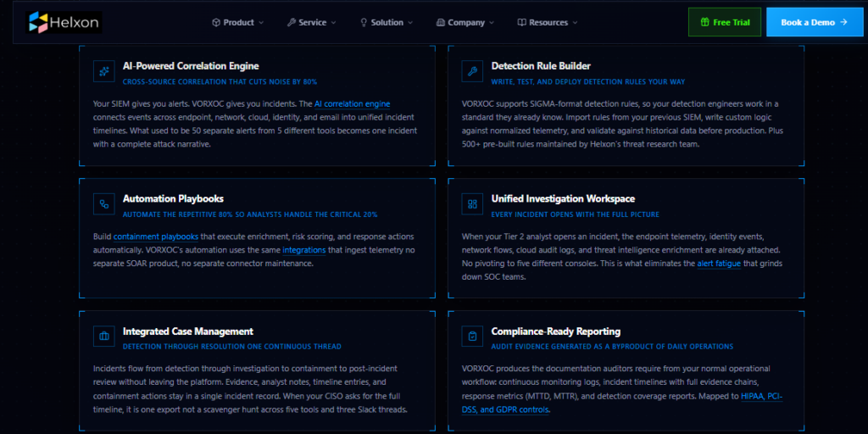Click the lightbulb icon beside Solution
The image size is (868, 434).
[364, 23]
